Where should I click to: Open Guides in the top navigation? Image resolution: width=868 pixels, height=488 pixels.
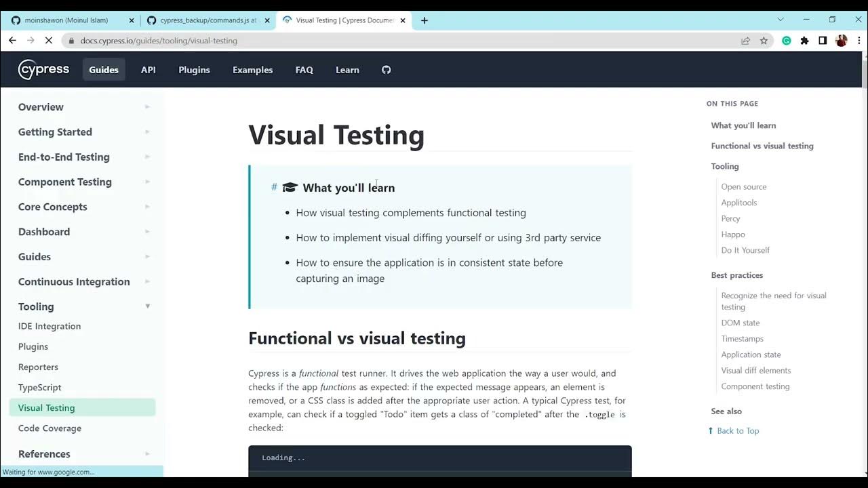(x=104, y=70)
